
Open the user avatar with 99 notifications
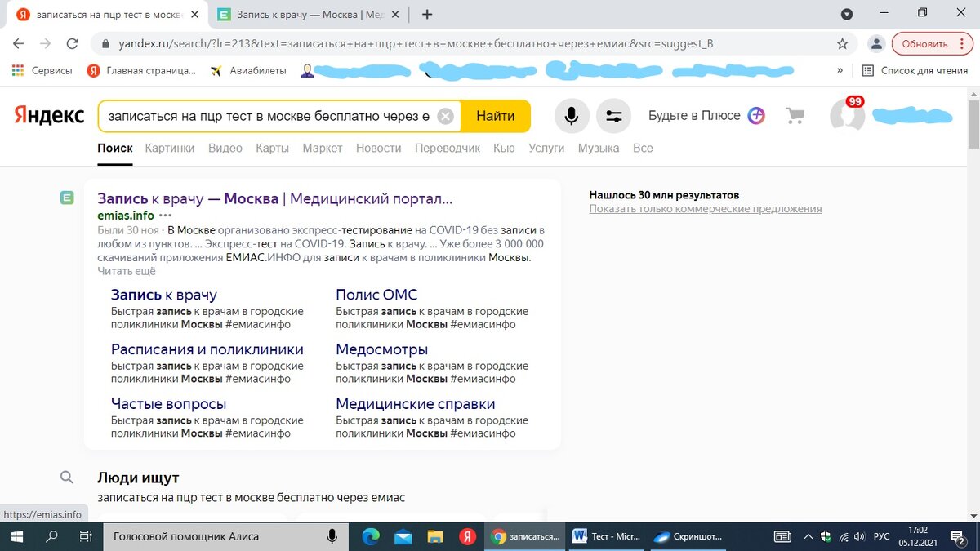click(x=848, y=116)
